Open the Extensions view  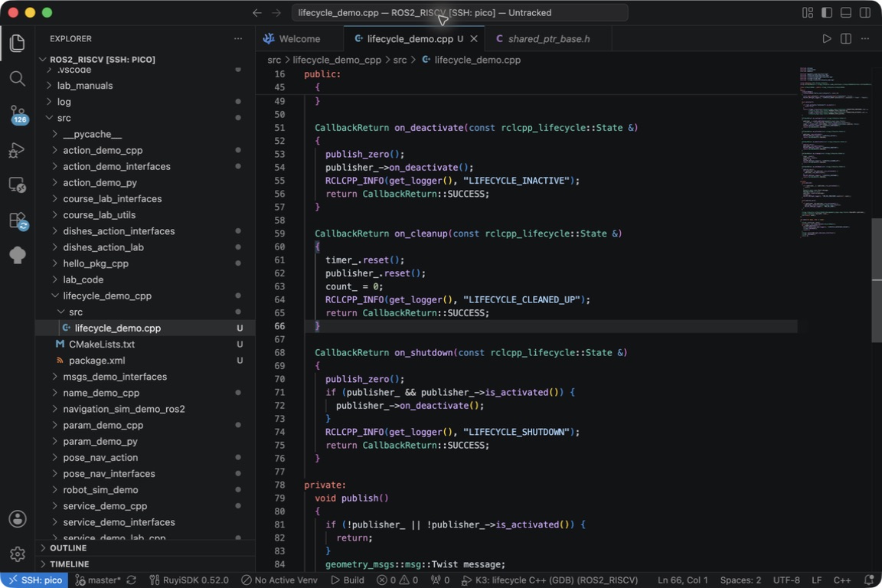tap(18, 220)
